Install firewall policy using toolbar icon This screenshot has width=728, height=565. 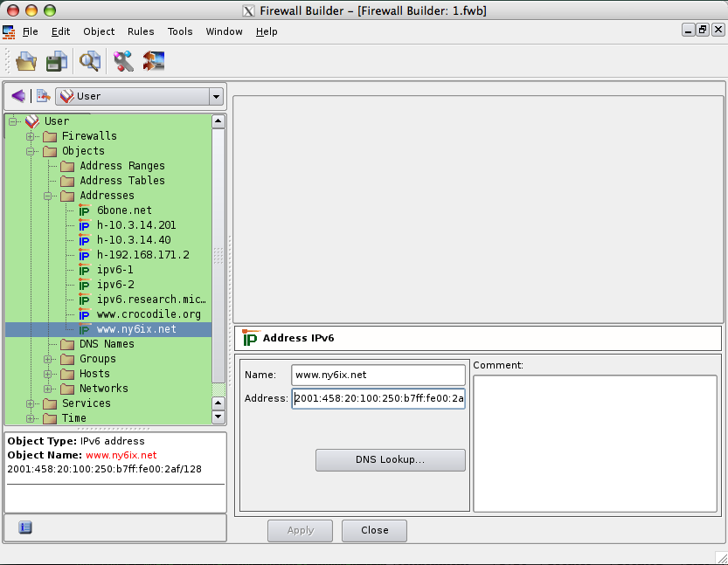(x=154, y=61)
